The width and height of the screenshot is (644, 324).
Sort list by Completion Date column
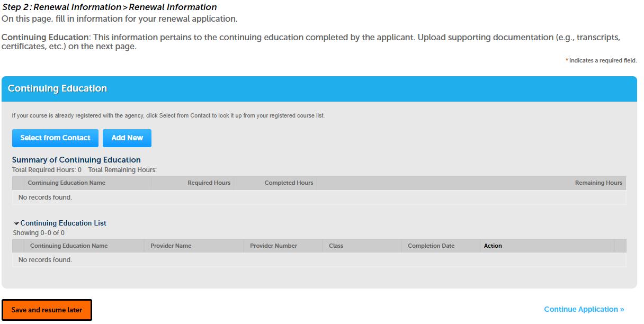click(x=431, y=246)
